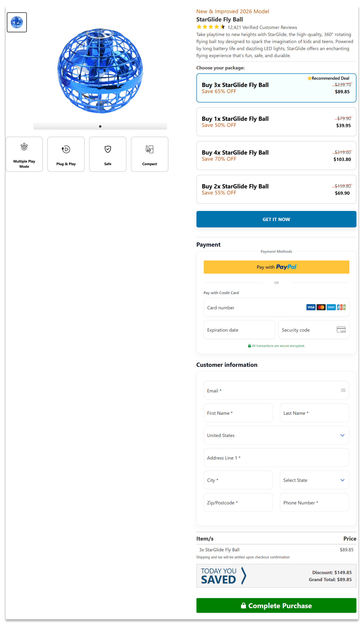Click '3x StarGlide Fly Ball' order item
The height and width of the screenshot is (625, 364).
coord(219,550)
